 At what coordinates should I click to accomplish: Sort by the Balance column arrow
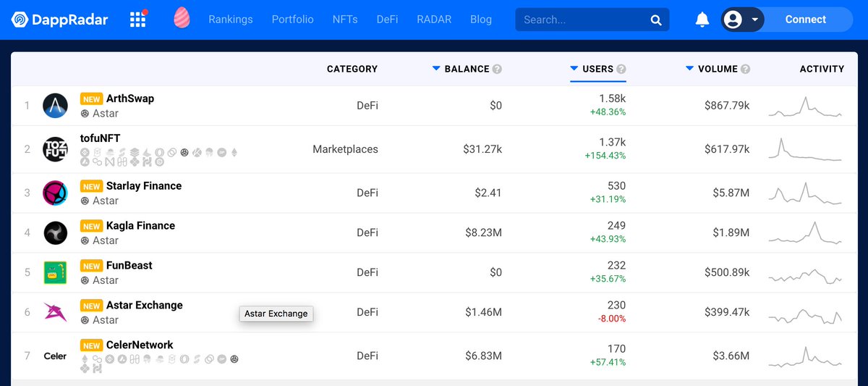click(436, 69)
